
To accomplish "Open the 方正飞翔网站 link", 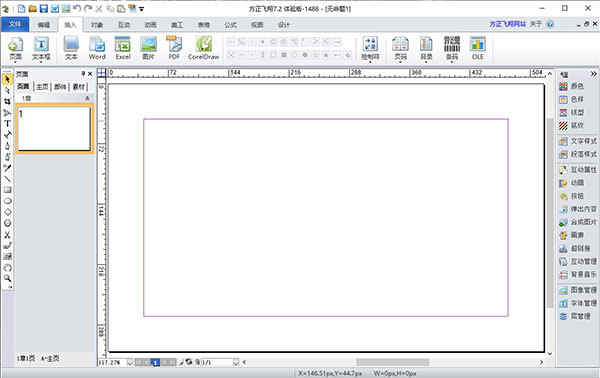I will [x=507, y=24].
